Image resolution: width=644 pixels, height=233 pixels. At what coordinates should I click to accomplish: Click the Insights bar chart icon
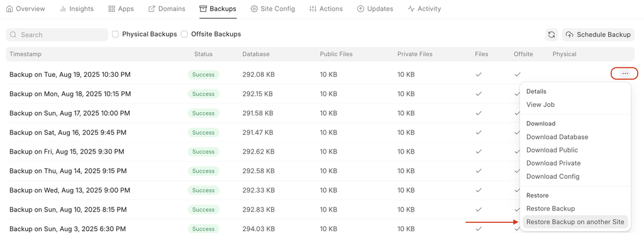[63, 9]
